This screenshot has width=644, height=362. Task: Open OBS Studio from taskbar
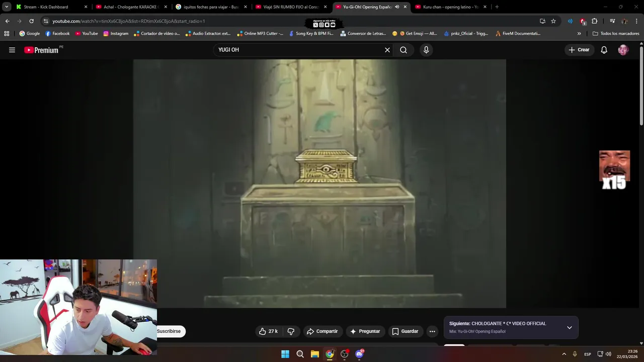tap(344, 354)
